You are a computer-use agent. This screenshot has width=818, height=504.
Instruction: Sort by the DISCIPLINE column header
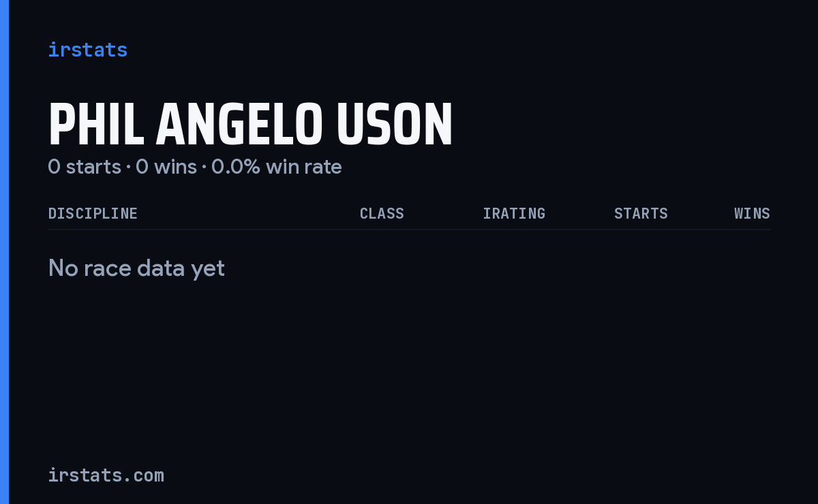(x=93, y=213)
